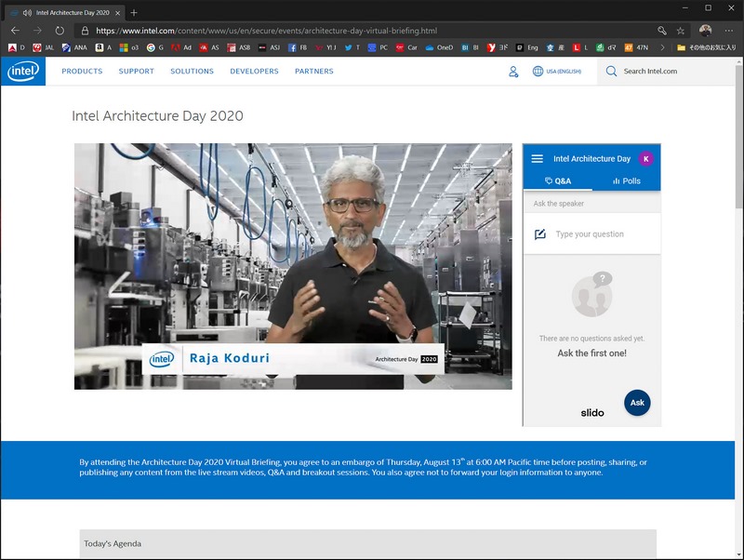Image resolution: width=744 pixels, height=560 pixels.
Task: Click the Type your question field
Action: [x=592, y=234]
